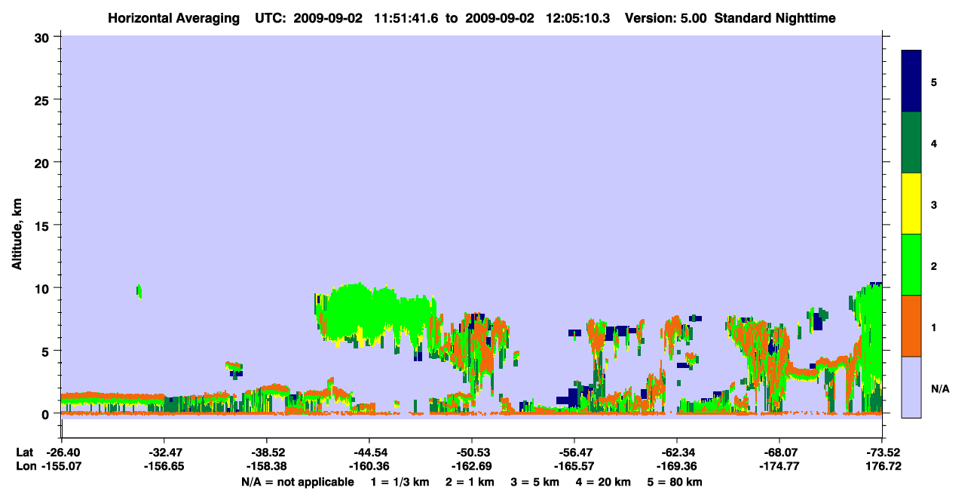Viewport: 980px width, 503px height.
Task: Click the "1 = 1/3 km" legend entry
Action: pyautogui.click(x=400, y=482)
